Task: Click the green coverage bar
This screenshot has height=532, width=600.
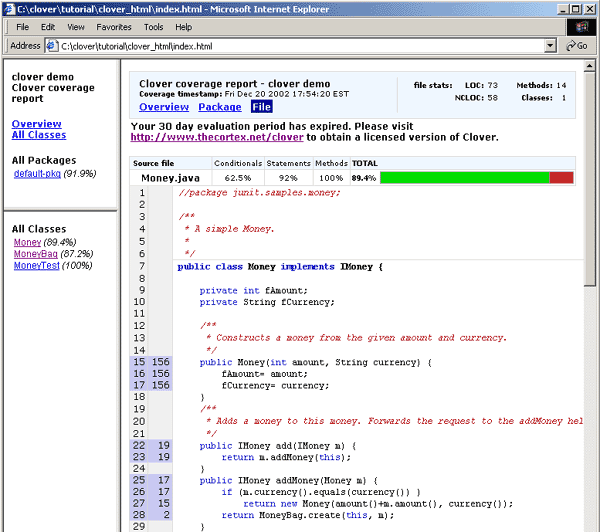Action: coord(465,178)
